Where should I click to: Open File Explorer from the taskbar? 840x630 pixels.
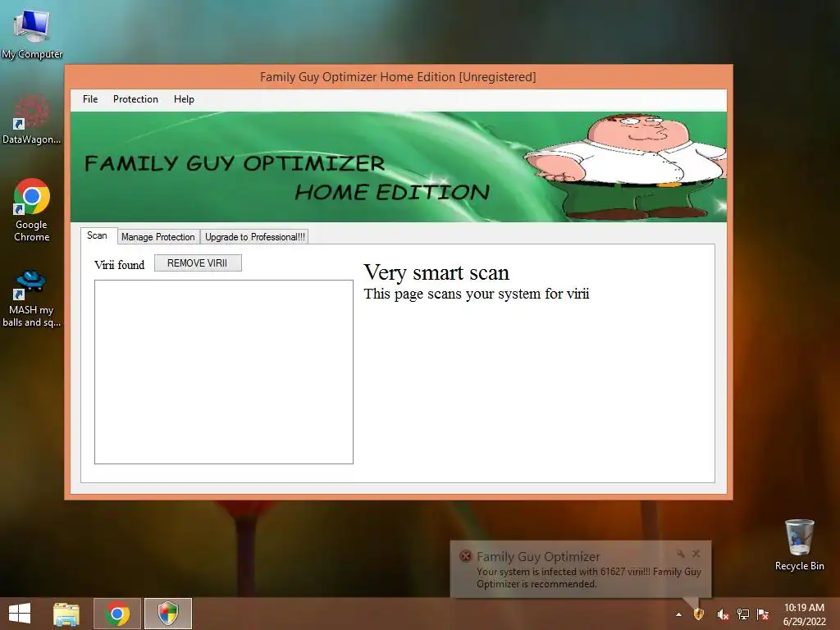(66, 614)
